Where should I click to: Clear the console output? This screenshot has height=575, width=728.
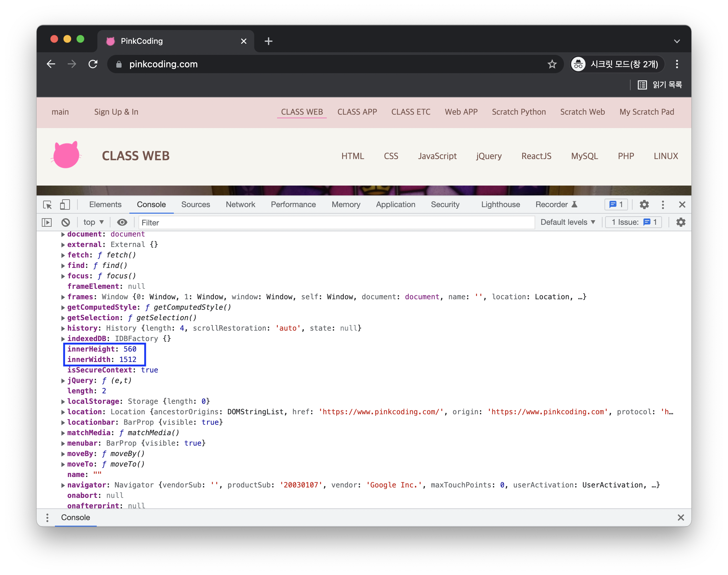point(66,222)
